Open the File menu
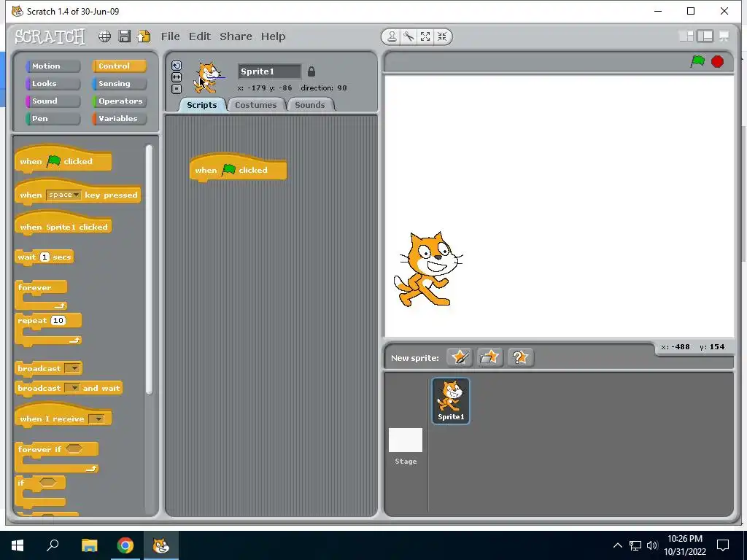The height and width of the screenshot is (560, 747). coord(170,36)
